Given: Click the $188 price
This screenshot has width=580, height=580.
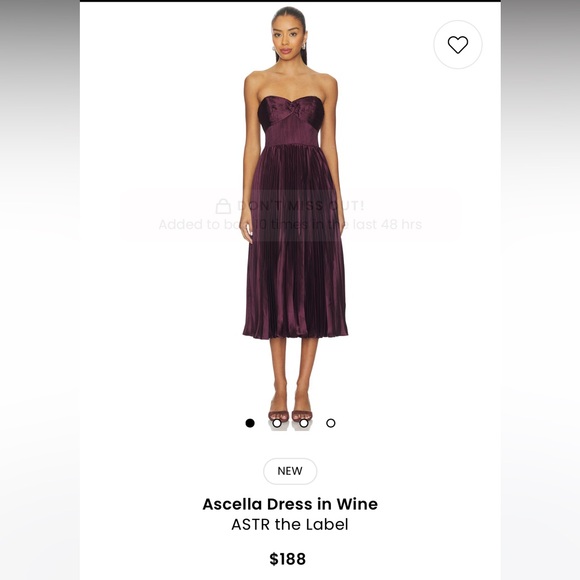Looking at the screenshot, I should pyautogui.click(x=287, y=559).
